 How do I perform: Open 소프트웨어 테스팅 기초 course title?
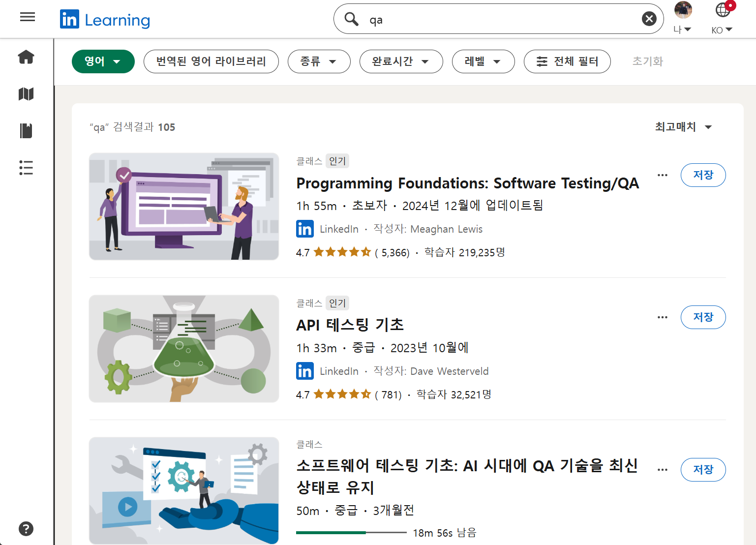click(467, 476)
